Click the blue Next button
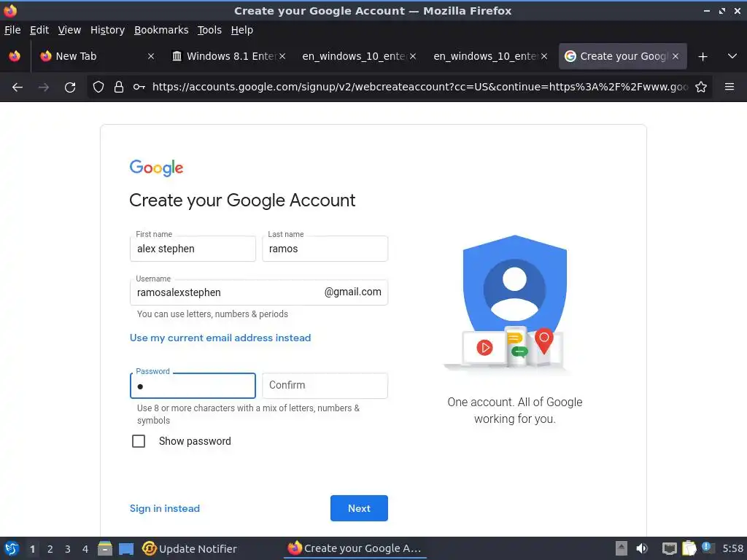The width and height of the screenshot is (747, 560). coord(359,508)
